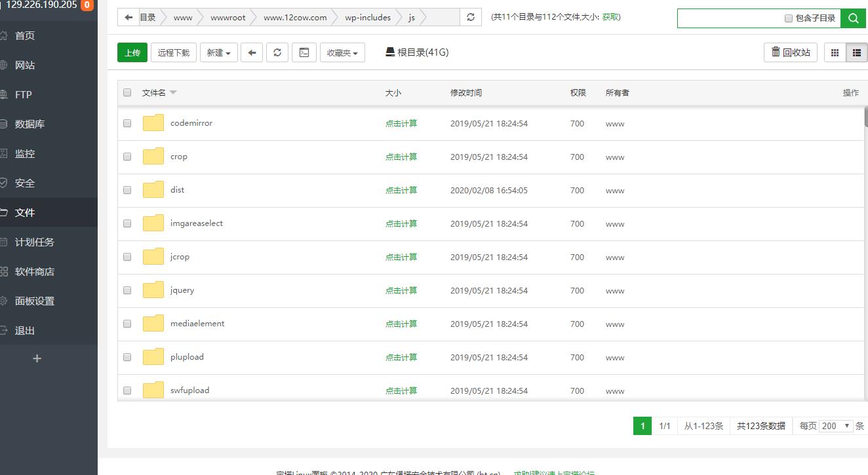
Task: Click the codemirror folder icon
Action: (153, 123)
